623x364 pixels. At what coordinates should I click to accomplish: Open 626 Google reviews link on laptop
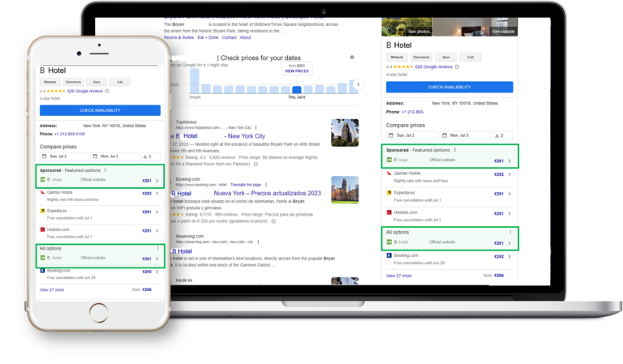point(433,66)
